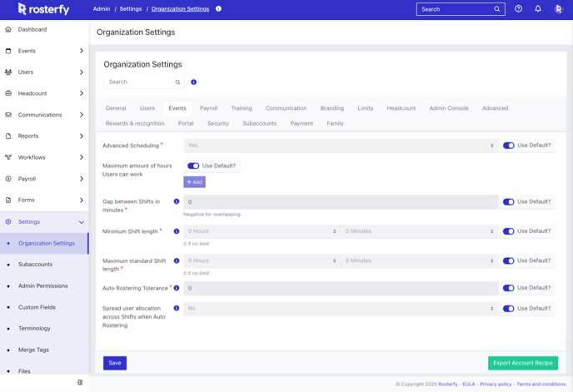Click the Payroll dollar icon in sidebar

pyautogui.click(x=8, y=179)
